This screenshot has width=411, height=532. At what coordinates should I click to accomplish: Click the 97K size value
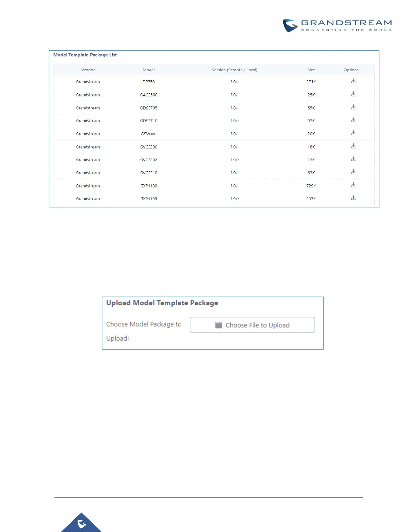coord(311,121)
